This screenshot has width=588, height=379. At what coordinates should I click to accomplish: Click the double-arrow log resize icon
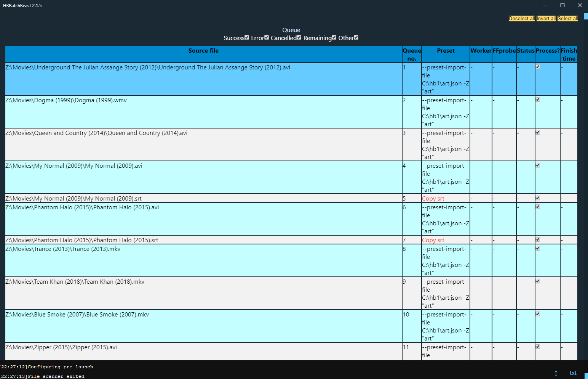556,373
